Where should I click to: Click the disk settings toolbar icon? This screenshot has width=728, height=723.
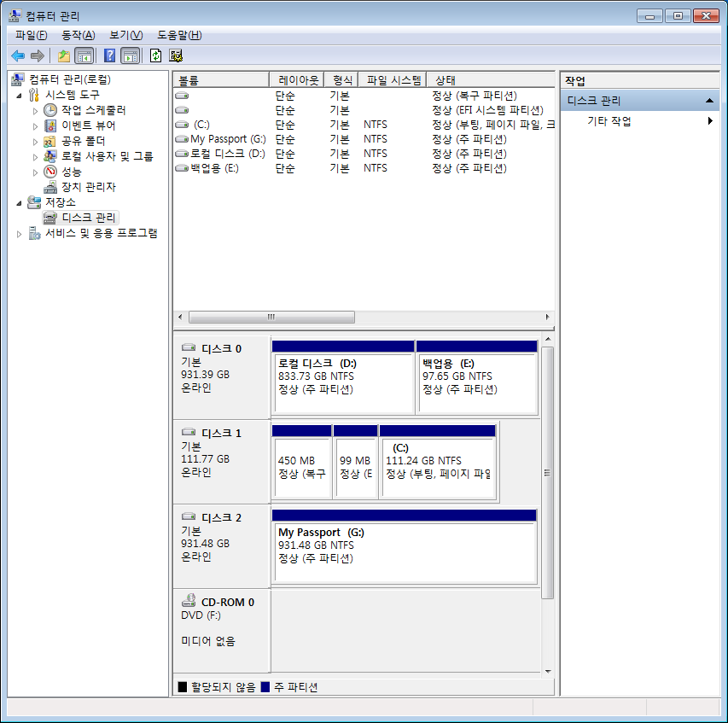point(176,56)
